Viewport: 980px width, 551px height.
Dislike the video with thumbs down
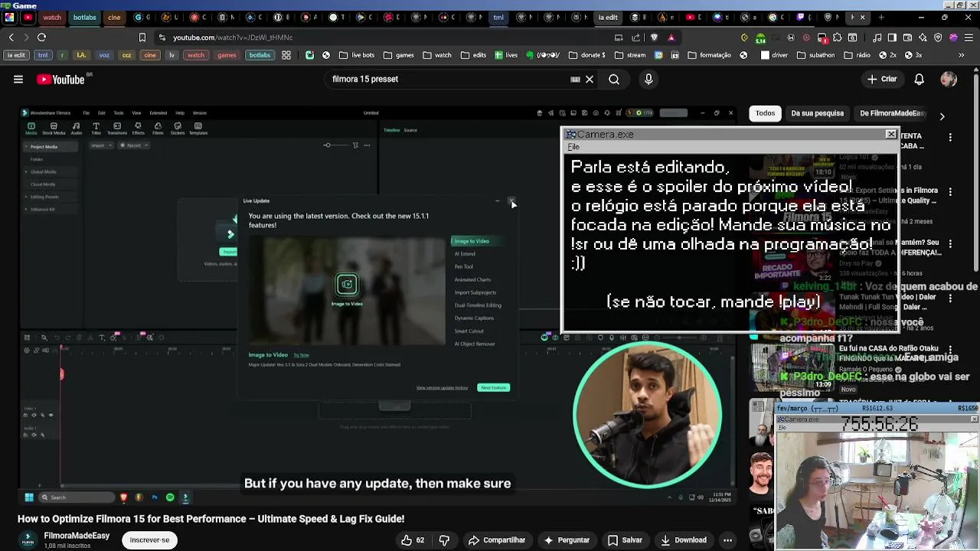pos(444,540)
